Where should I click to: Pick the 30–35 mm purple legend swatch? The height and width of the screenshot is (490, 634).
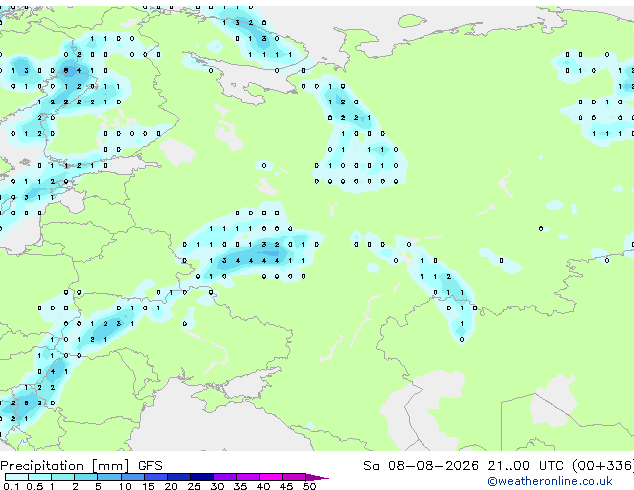(225, 477)
